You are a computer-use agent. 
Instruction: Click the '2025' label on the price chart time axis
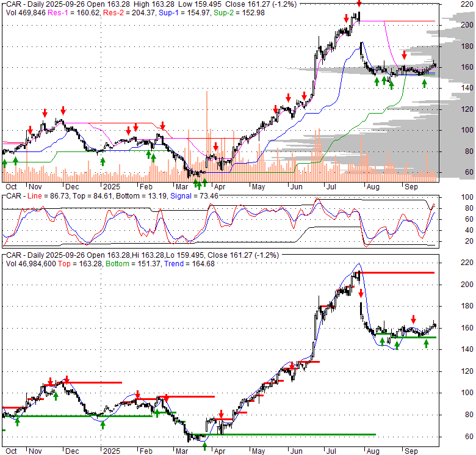[x=112, y=187]
